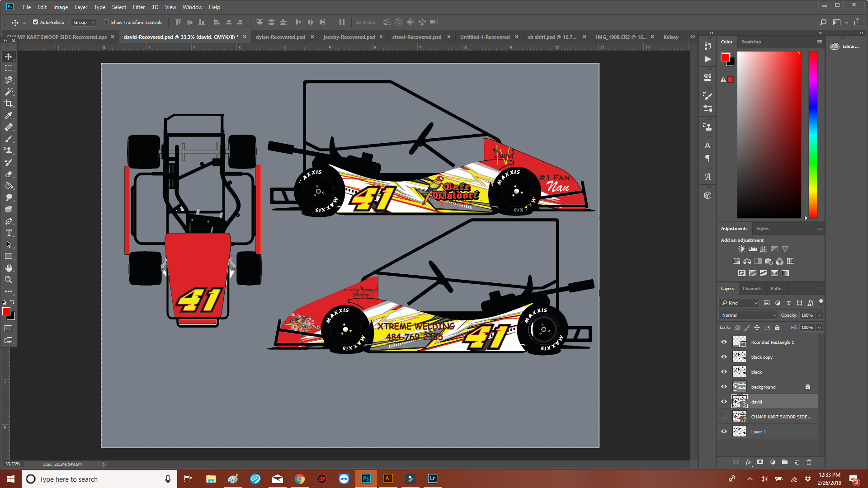Select the Eraser tool

(x=9, y=174)
